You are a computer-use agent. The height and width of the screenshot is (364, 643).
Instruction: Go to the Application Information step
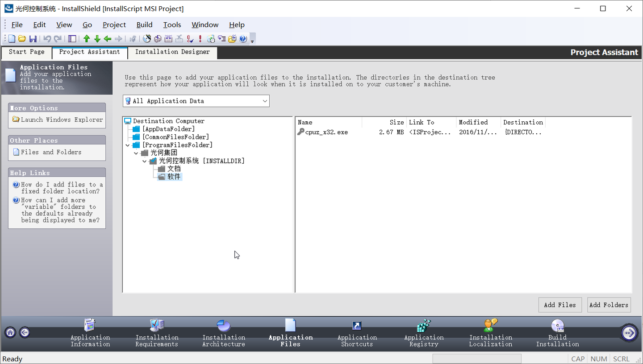coord(90,333)
